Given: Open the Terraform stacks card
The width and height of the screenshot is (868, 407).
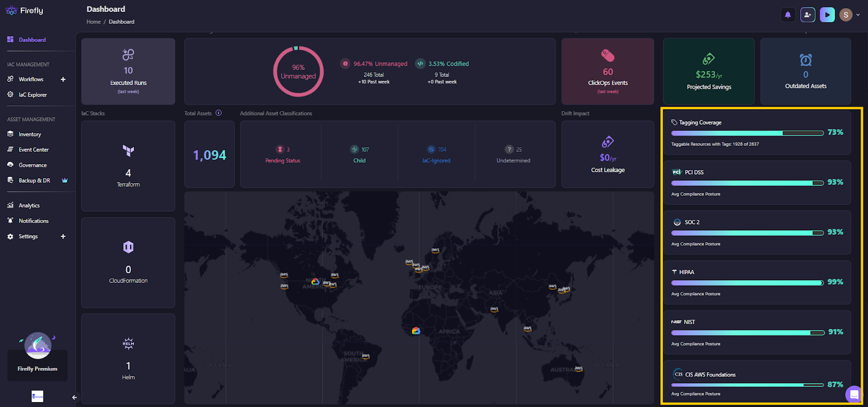Looking at the screenshot, I should (x=128, y=166).
